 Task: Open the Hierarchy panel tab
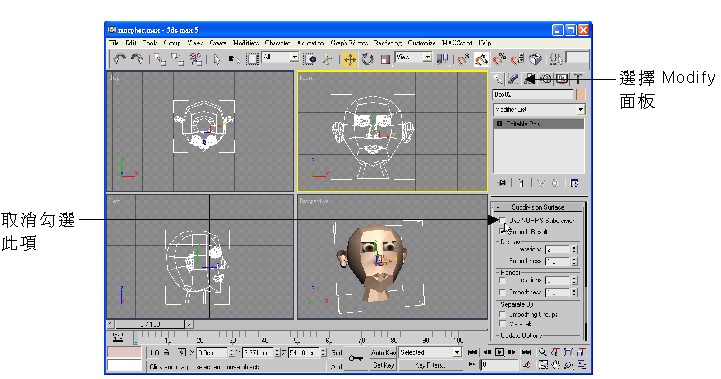530,79
